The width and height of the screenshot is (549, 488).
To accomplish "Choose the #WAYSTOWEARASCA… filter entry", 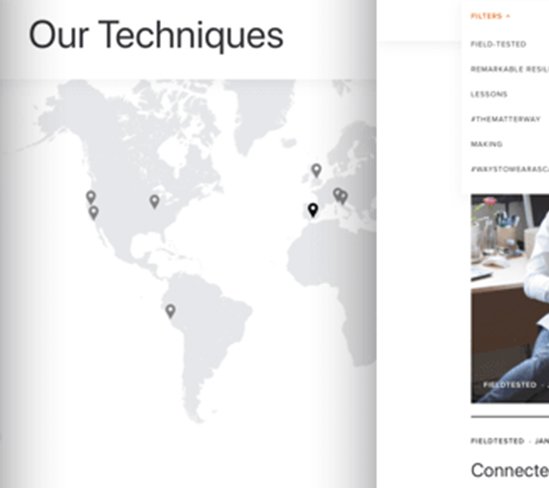I will click(x=510, y=169).
